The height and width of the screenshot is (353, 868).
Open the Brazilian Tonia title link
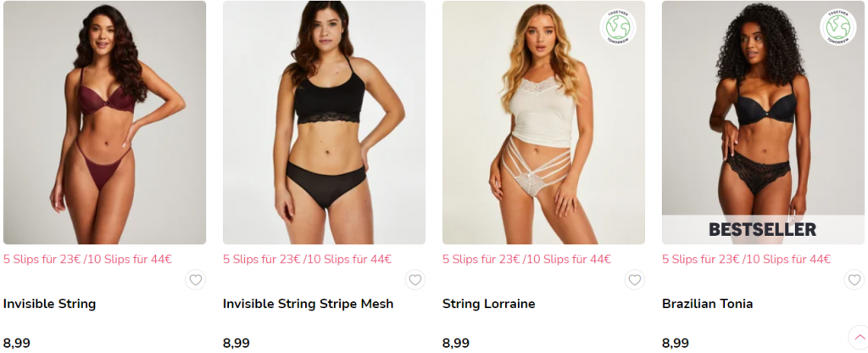708,304
